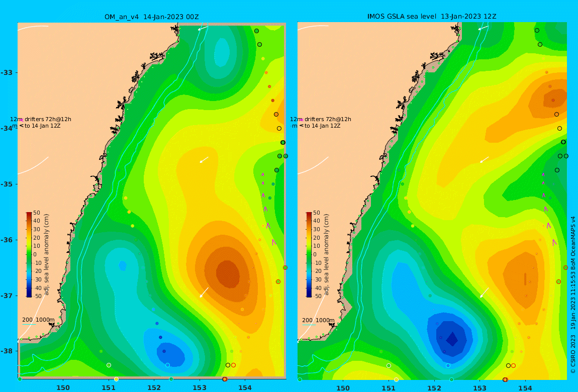
Task: Click '12m drifters 72h@12h' text on the left map
Action: 41,120
